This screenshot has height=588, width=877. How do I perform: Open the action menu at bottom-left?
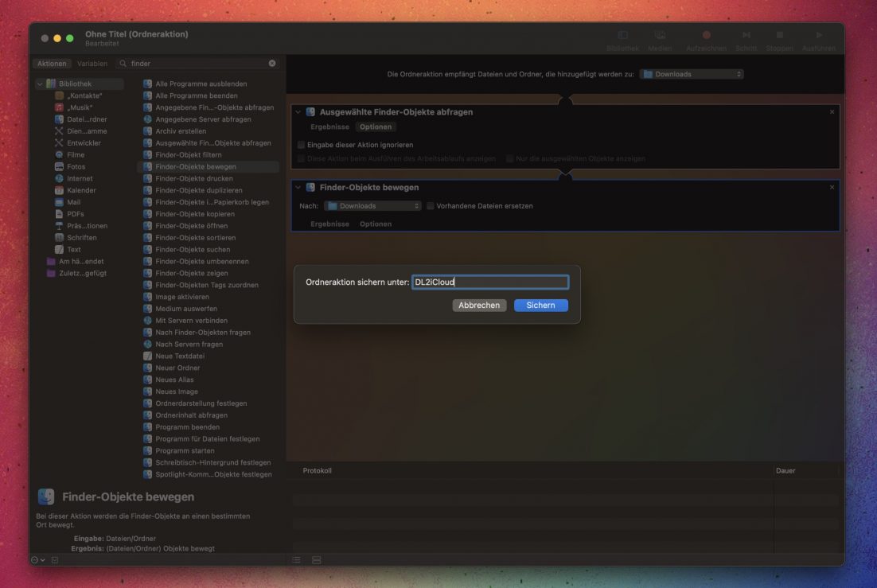(x=38, y=559)
